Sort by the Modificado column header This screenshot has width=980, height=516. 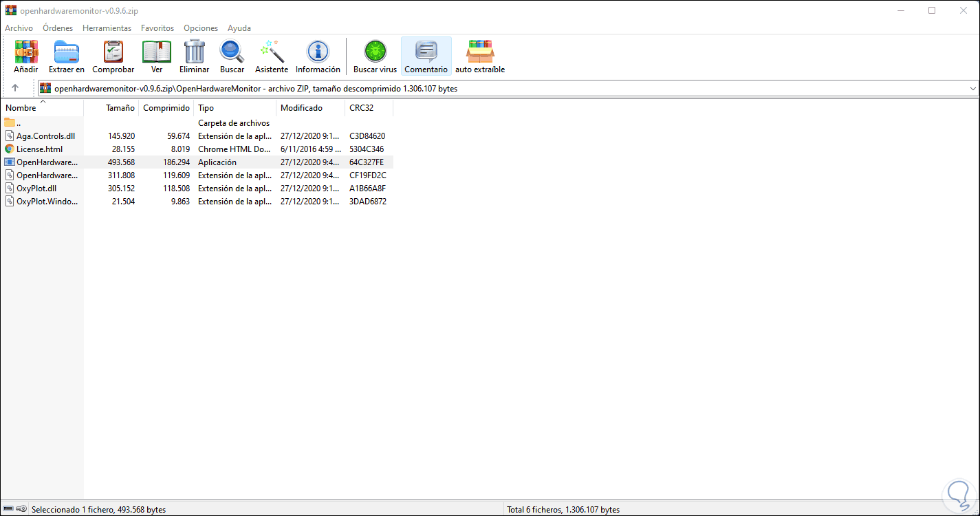[311, 108]
